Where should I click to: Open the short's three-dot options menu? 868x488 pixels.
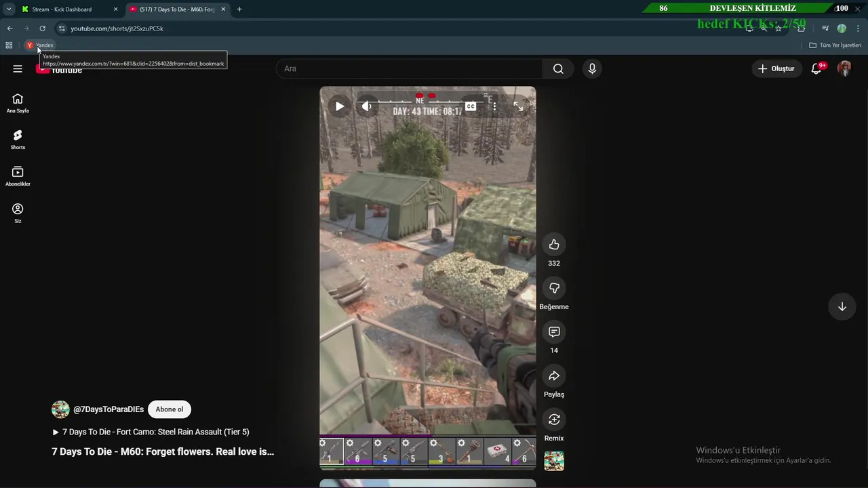[494, 106]
